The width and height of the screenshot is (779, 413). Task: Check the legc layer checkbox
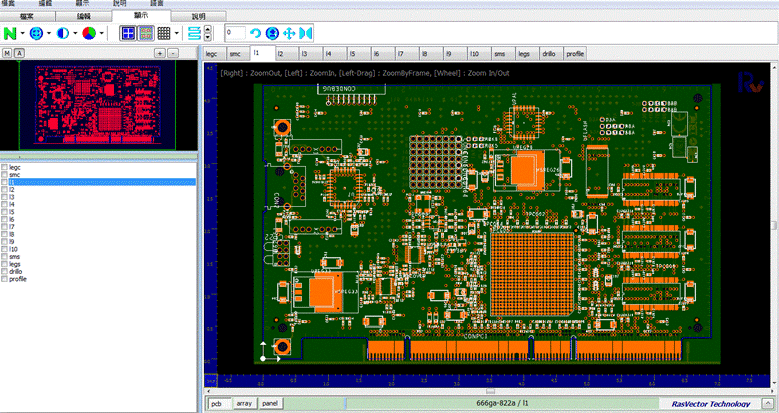(5, 167)
